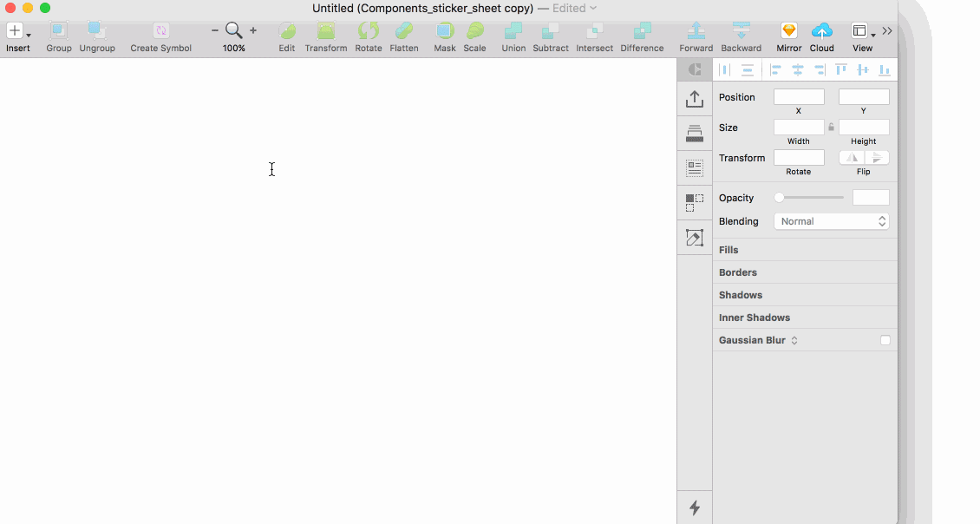980x524 pixels.
Task: Toggle the size aspect ratio lock
Action: [x=831, y=128]
